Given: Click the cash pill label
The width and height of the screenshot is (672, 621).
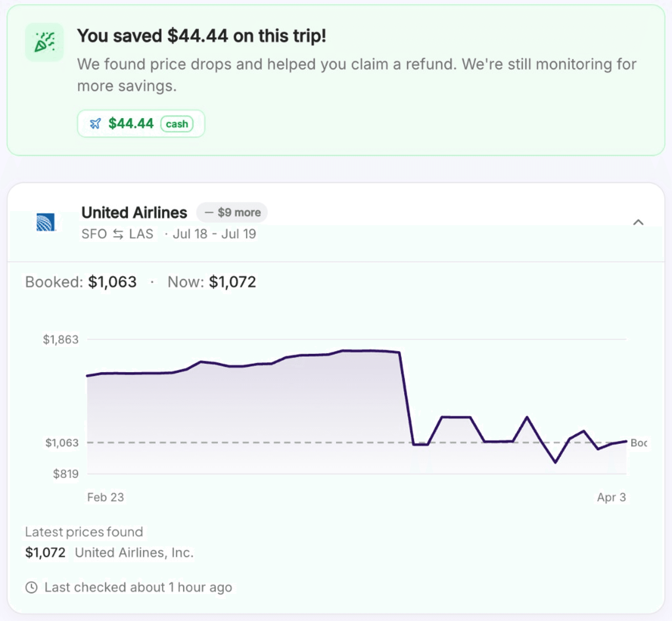Looking at the screenshot, I should coord(177,124).
